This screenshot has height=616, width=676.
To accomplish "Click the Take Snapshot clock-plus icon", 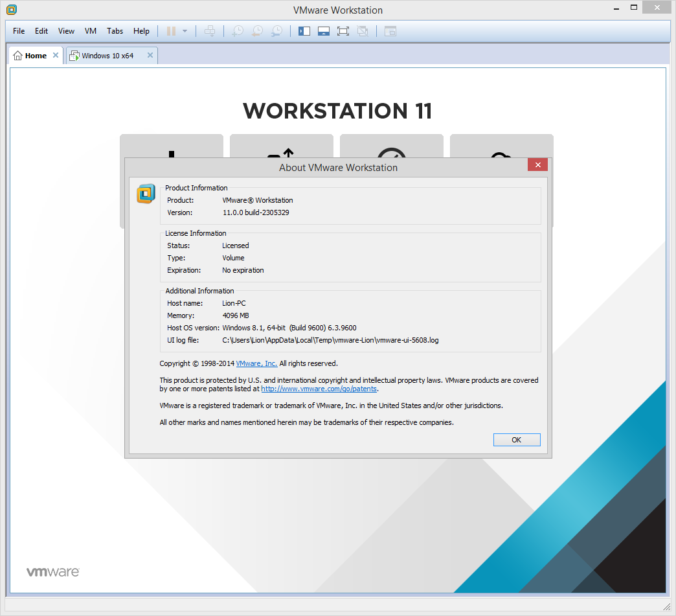I will click(x=238, y=31).
